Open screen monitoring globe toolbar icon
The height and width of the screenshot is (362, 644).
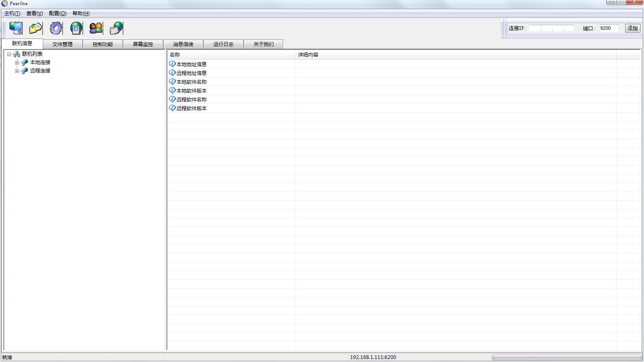point(75,28)
